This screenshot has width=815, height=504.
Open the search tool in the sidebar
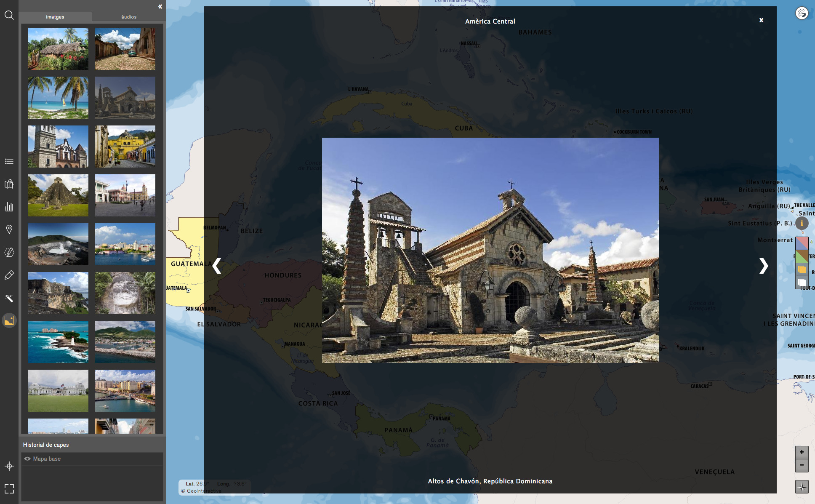coord(9,16)
